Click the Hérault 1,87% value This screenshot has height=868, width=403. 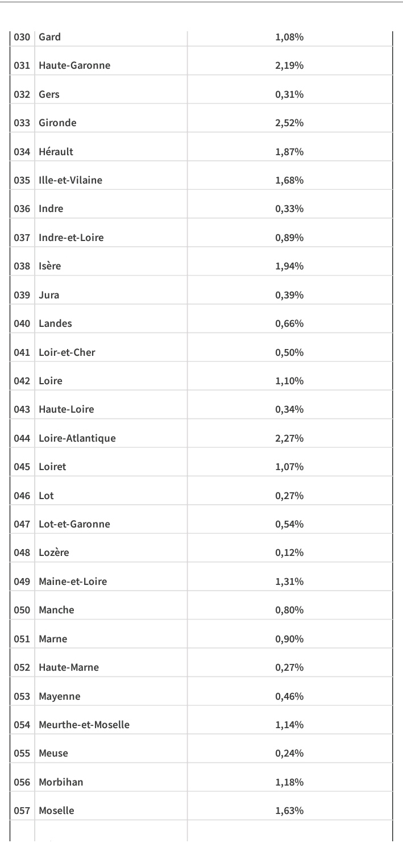[289, 152]
